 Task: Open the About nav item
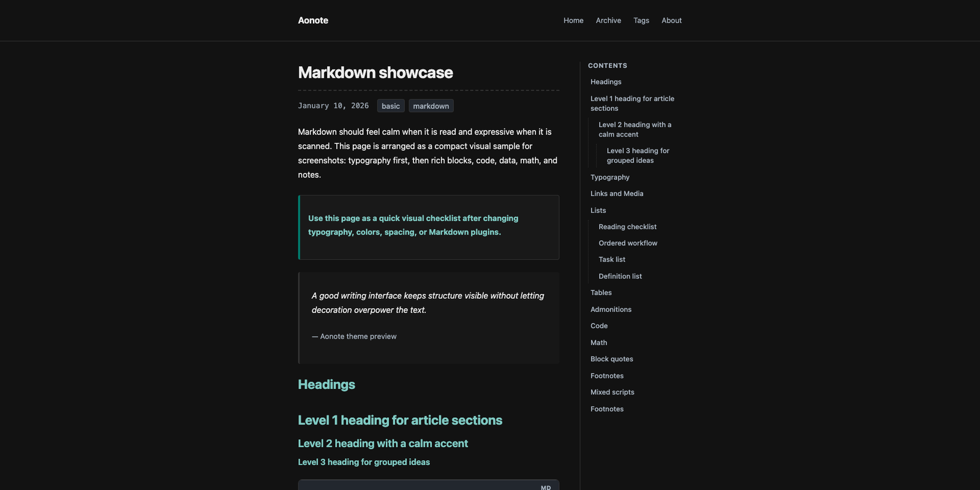671,20
